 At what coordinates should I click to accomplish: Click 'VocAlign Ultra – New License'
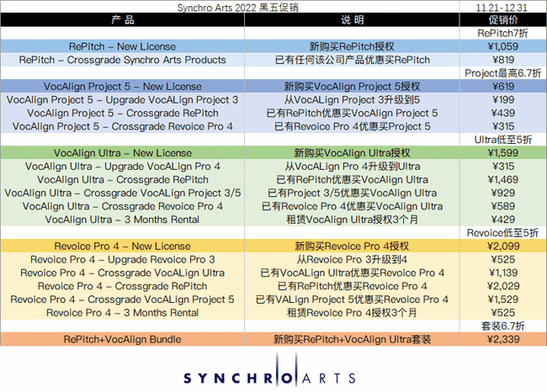coord(123,153)
